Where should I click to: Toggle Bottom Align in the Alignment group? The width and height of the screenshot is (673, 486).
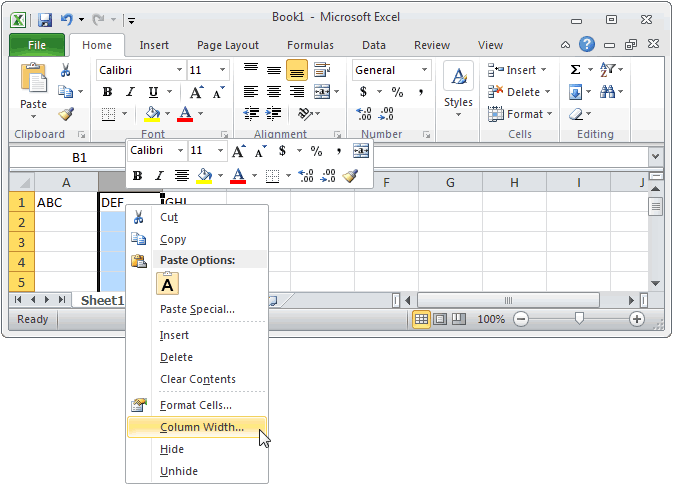tap(297, 70)
